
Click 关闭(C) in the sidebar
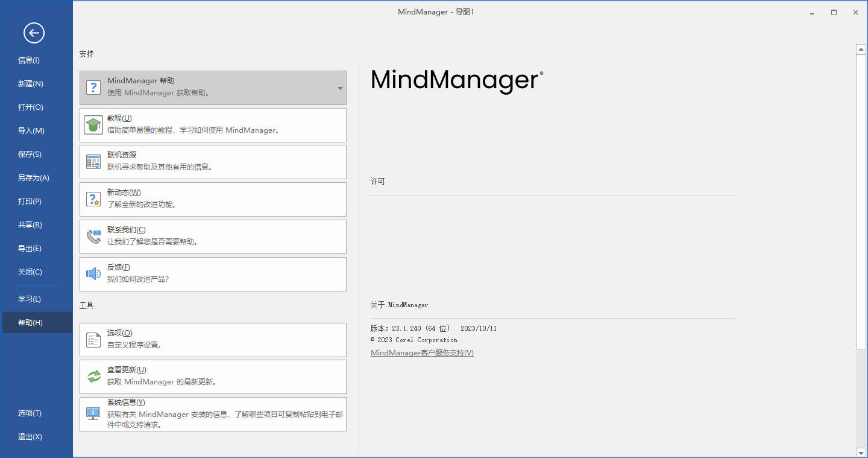coord(36,272)
